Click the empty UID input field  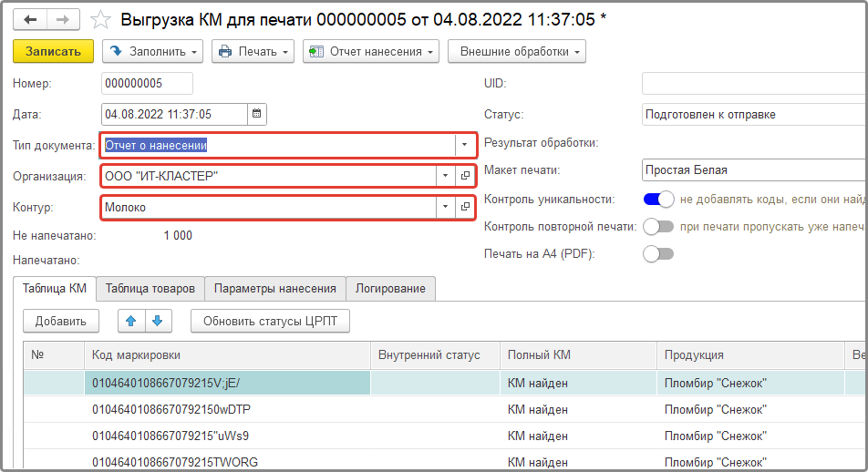pyautogui.click(x=755, y=84)
